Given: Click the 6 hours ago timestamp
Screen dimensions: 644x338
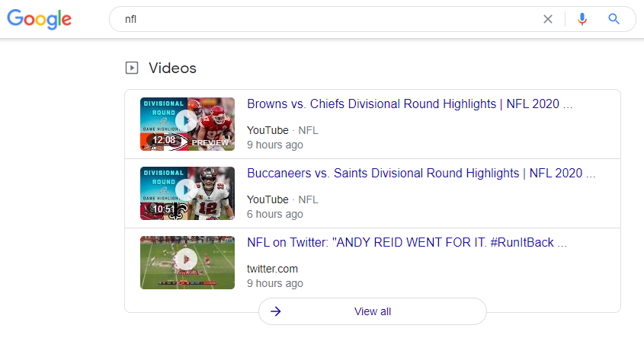Looking at the screenshot, I should coord(275,214).
